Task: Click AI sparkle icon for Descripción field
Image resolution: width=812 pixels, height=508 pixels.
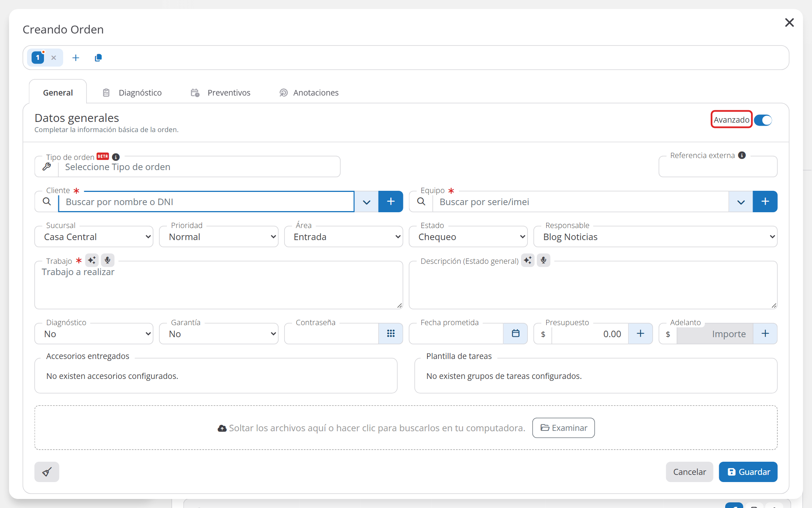Action: click(527, 260)
